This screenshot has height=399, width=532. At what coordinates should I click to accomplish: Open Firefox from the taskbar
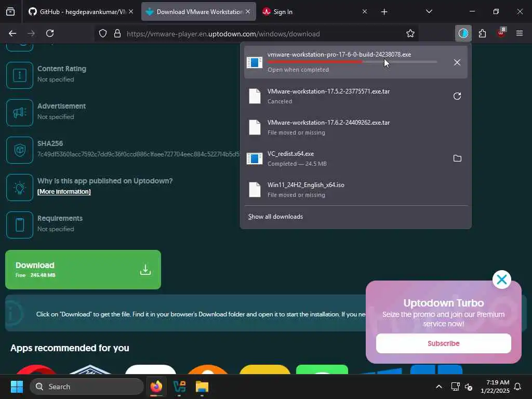coord(156,387)
